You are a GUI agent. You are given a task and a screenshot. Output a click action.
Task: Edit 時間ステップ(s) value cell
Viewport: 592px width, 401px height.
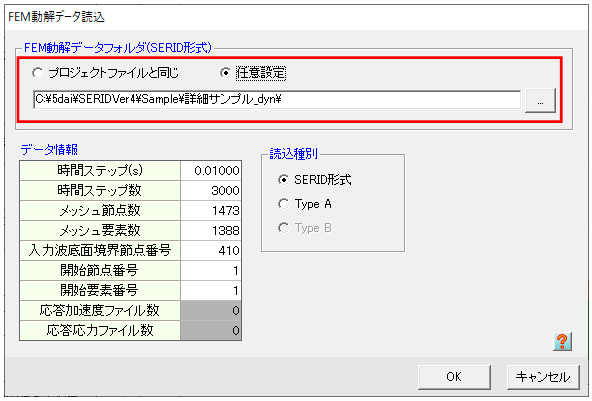point(211,171)
